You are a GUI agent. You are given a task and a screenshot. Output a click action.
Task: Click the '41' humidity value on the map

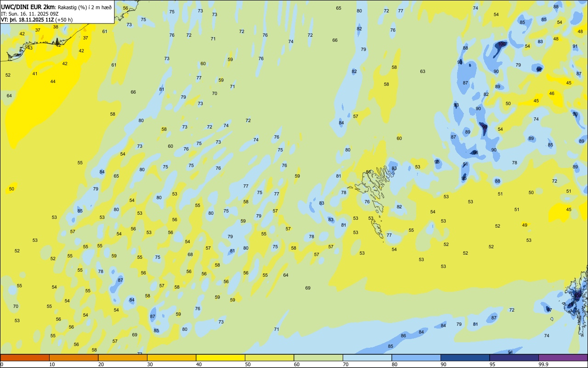click(x=35, y=73)
